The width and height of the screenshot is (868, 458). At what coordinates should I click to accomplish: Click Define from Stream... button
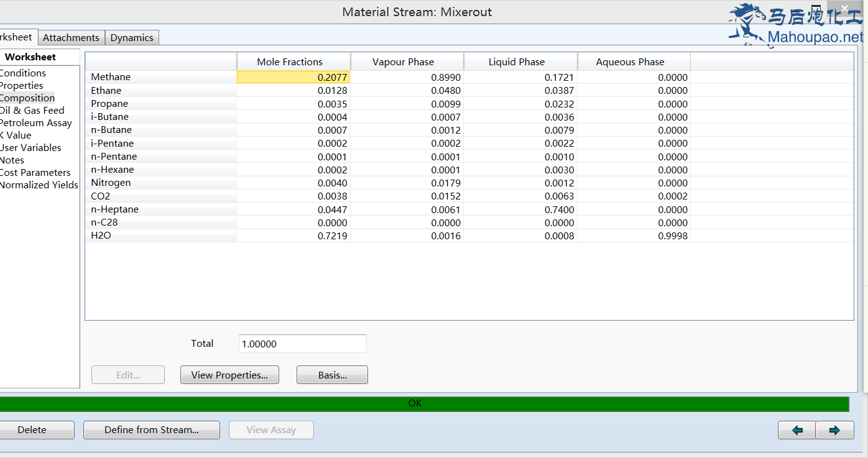click(x=151, y=430)
